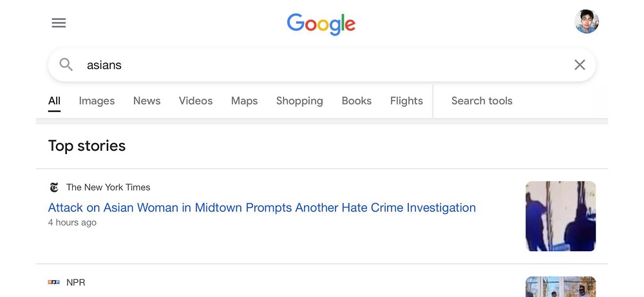Click the NPR story thumbnail
644x297 pixels.
pyautogui.click(x=561, y=287)
